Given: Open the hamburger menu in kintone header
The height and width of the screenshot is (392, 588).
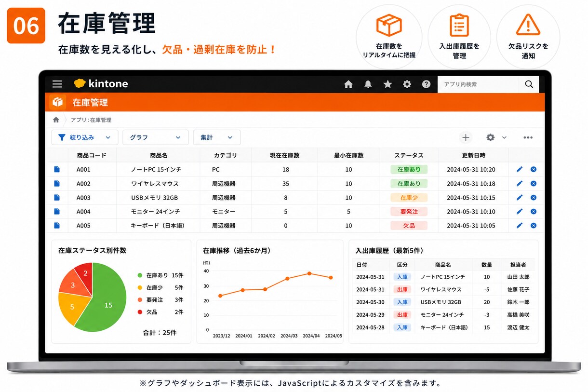Looking at the screenshot, I should (57, 84).
